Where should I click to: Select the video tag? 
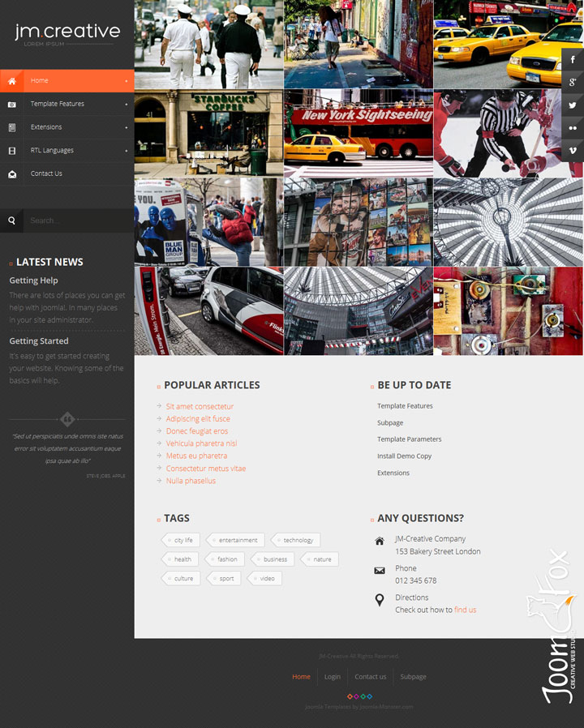264,578
